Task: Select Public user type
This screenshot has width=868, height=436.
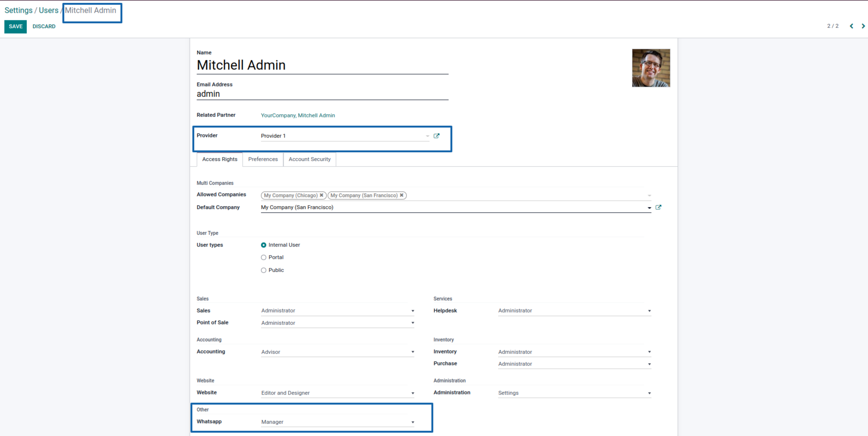Action: (x=264, y=270)
